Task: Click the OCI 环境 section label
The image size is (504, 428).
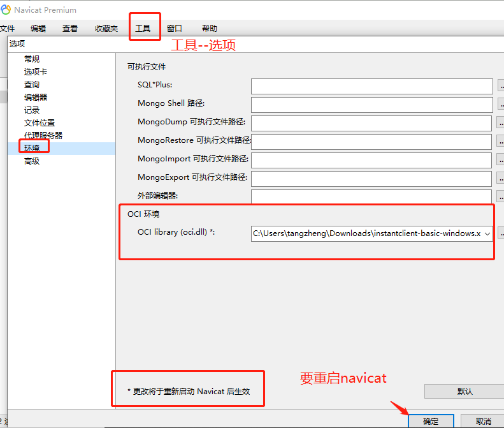Action: (x=143, y=214)
